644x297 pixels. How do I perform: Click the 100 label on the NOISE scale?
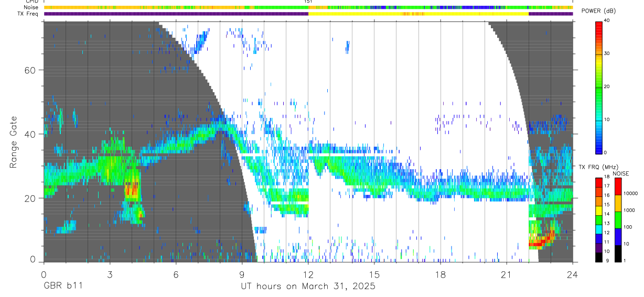628,227
